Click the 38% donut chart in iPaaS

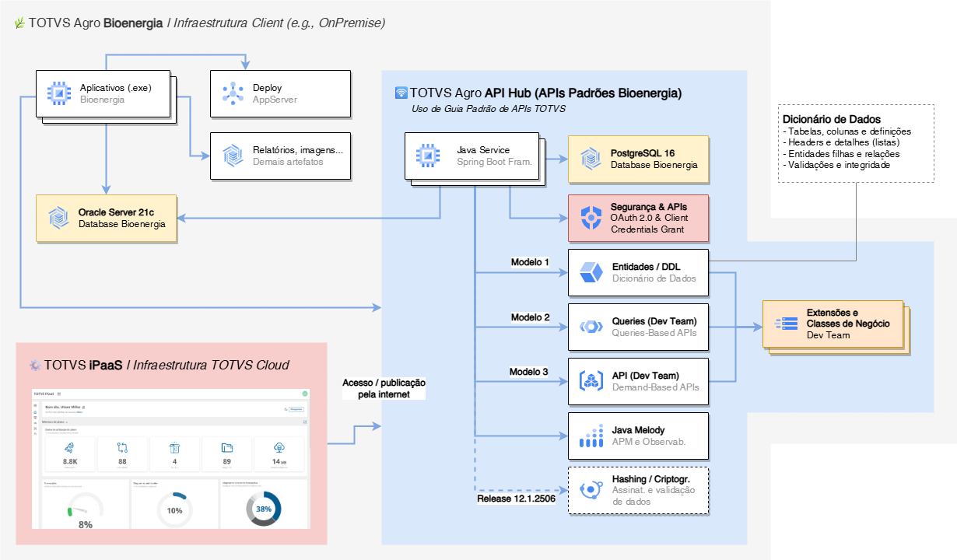[264, 509]
